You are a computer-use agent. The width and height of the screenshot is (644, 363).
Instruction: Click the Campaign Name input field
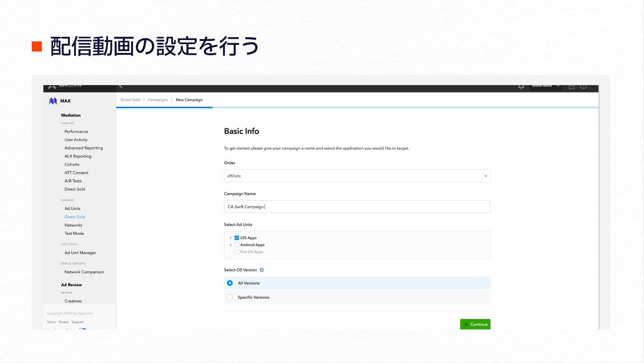coord(357,207)
